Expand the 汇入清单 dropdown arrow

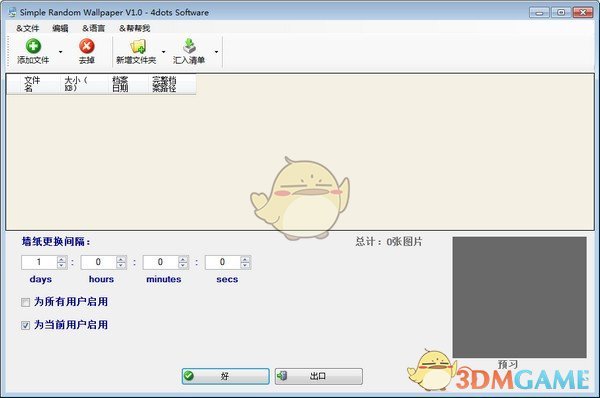tap(216, 52)
